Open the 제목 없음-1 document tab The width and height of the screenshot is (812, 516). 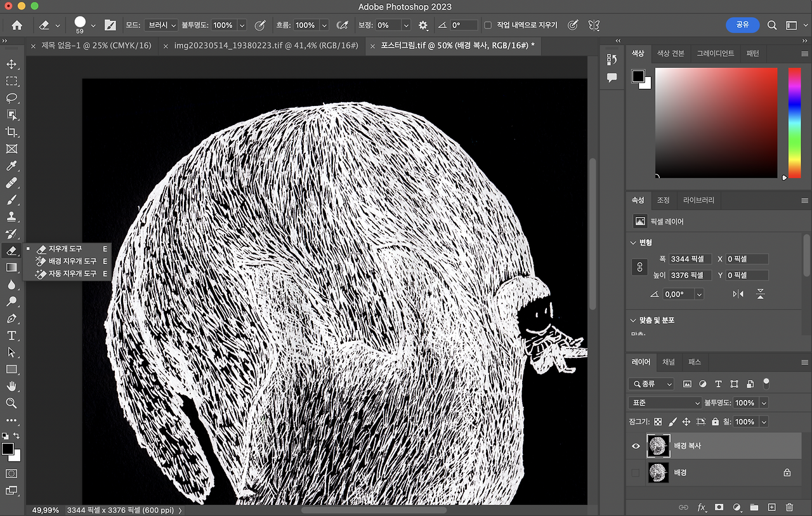click(x=96, y=46)
